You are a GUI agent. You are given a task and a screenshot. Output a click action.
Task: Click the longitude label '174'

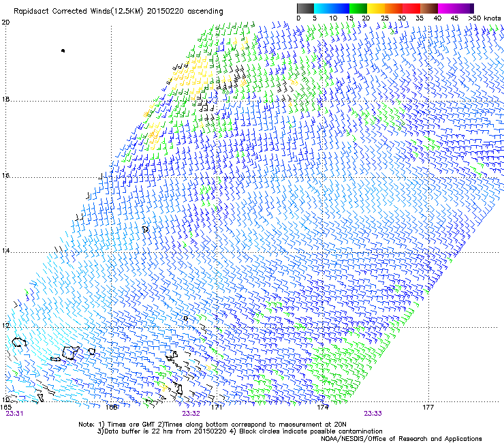click(322, 408)
